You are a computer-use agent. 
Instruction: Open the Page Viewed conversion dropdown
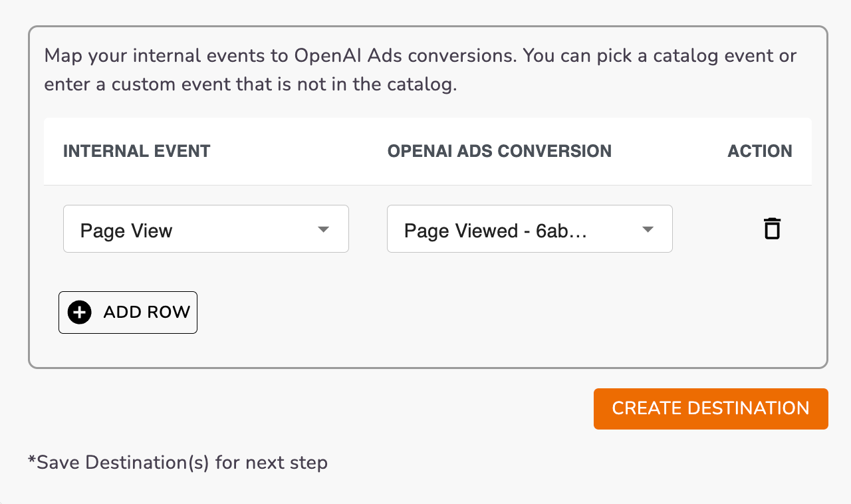pos(530,229)
